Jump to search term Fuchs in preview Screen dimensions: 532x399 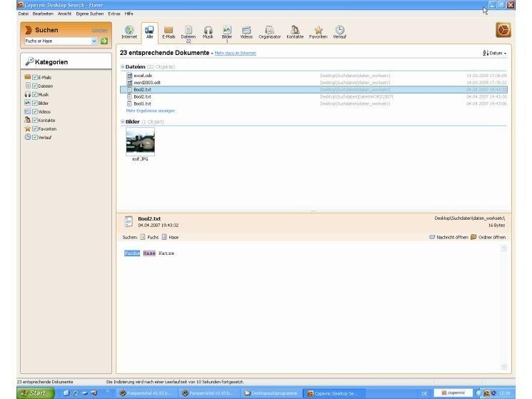click(150, 237)
